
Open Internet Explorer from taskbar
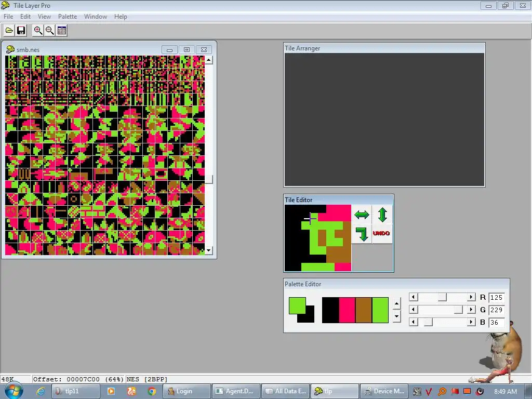[x=41, y=391]
